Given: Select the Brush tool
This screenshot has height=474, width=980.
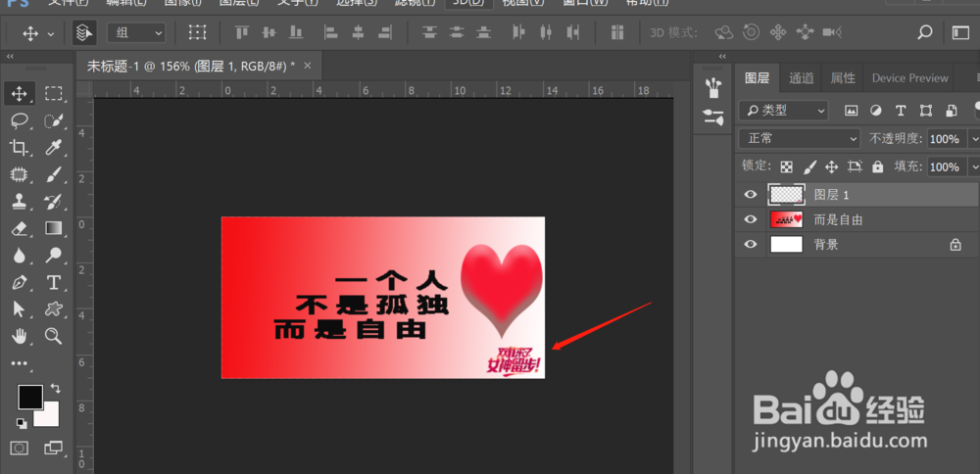Looking at the screenshot, I should pos(54,175).
